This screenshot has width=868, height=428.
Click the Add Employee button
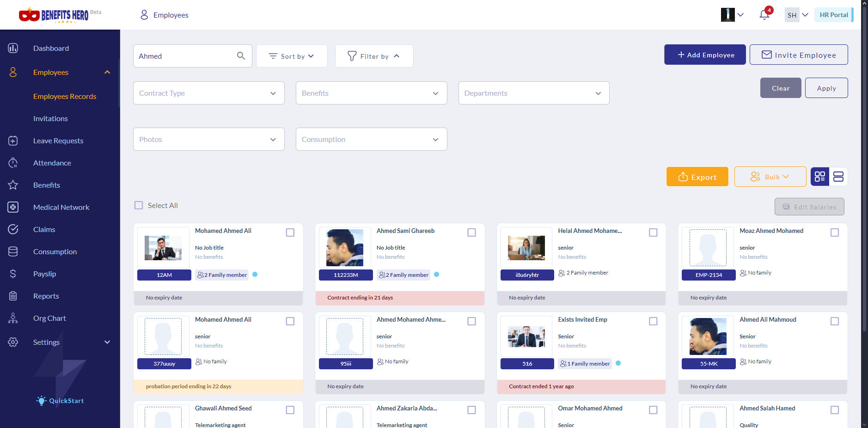pos(705,55)
